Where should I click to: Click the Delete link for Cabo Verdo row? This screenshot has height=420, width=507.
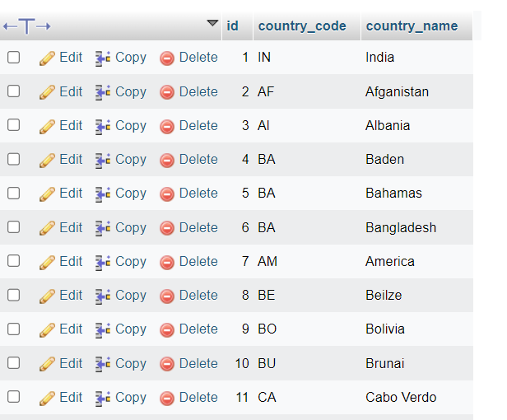198,397
